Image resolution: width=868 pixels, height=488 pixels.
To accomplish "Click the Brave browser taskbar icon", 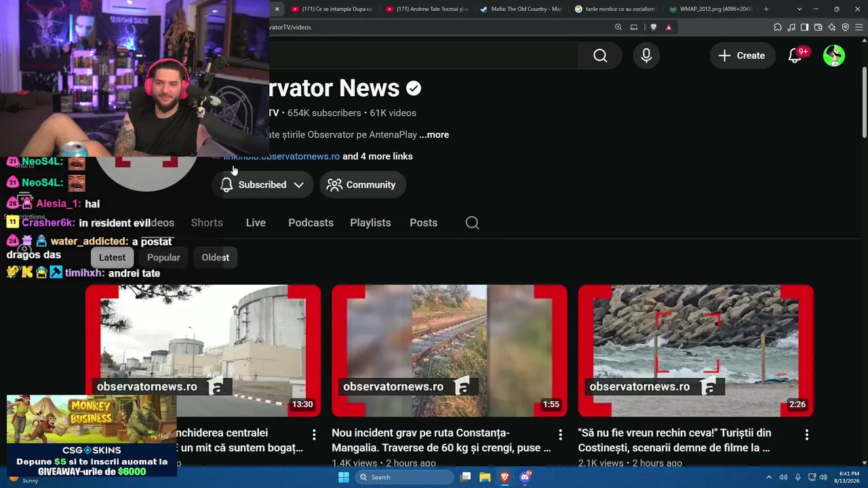I will pos(505,477).
